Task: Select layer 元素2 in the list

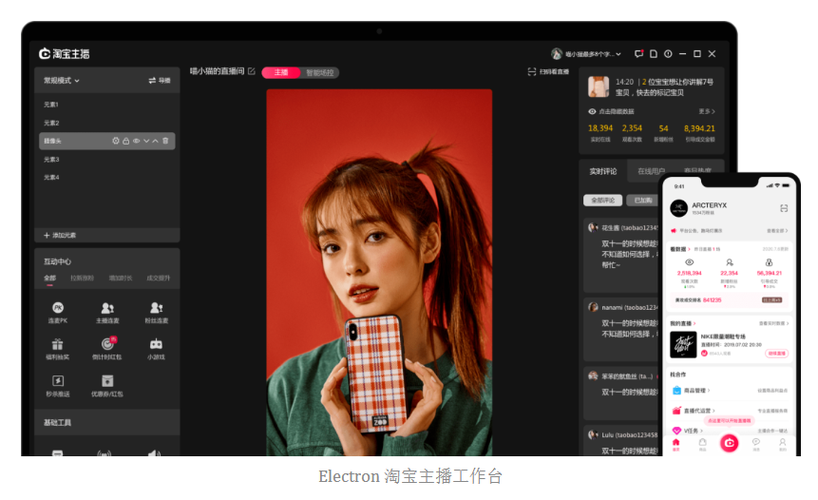Action: coord(107,123)
